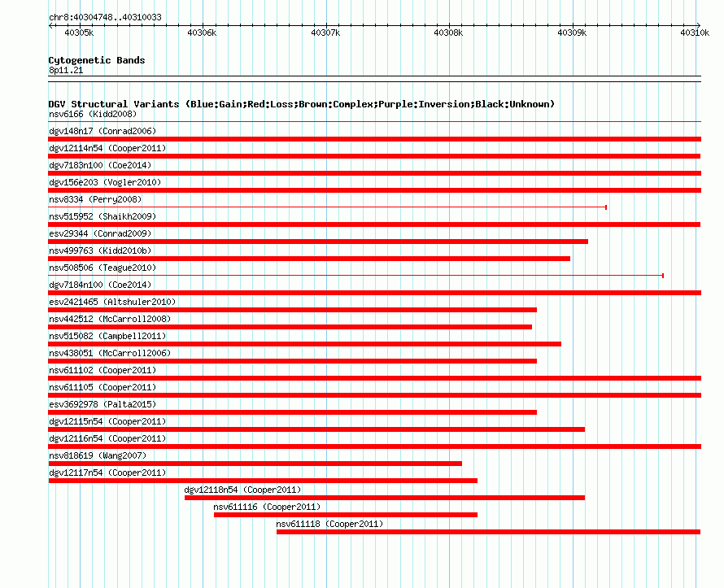
Task: Select dgv12114n54 (Cooper2011) variant label
Action: (x=107, y=148)
